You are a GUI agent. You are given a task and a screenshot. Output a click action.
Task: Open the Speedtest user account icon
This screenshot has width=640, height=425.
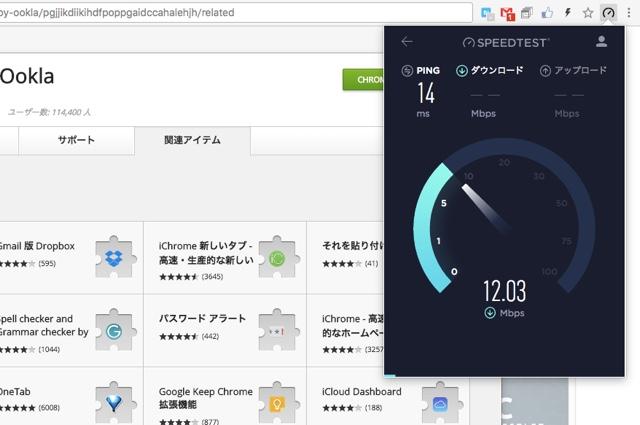(601, 42)
